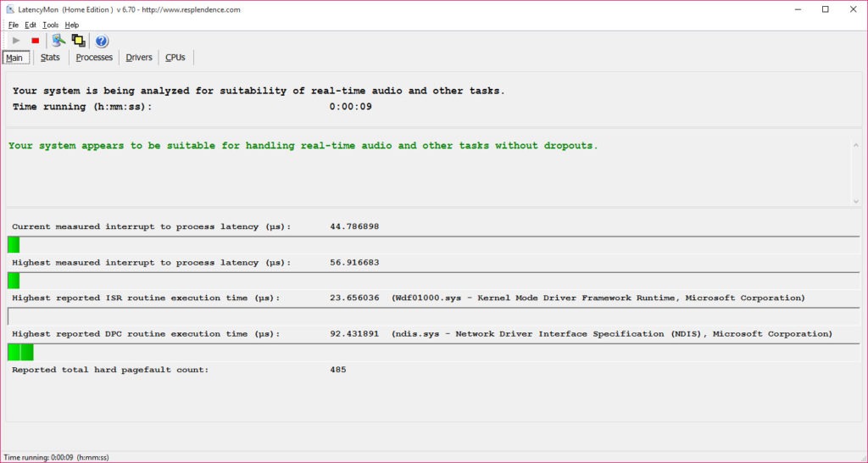Switch to the Stats tab

[x=50, y=58]
